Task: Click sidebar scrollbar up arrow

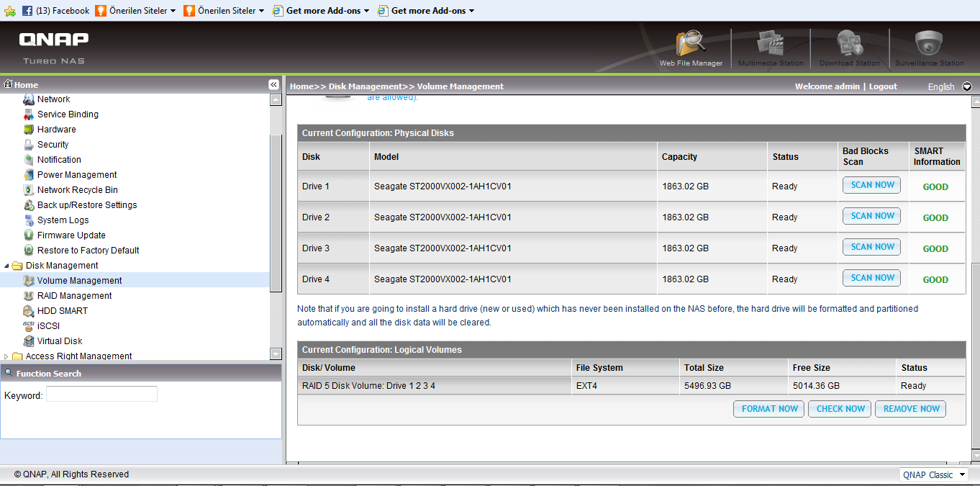Action: pos(276,99)
